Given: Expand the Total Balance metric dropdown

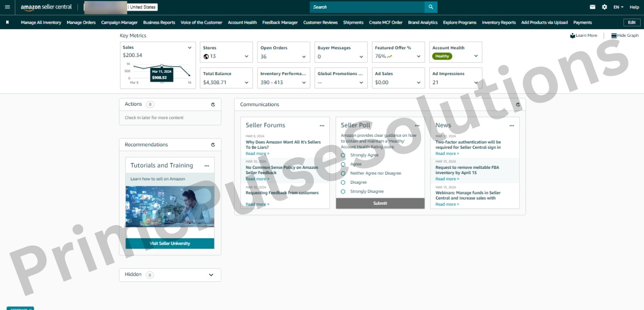Looking at the screenshot, I should point(246,83).
